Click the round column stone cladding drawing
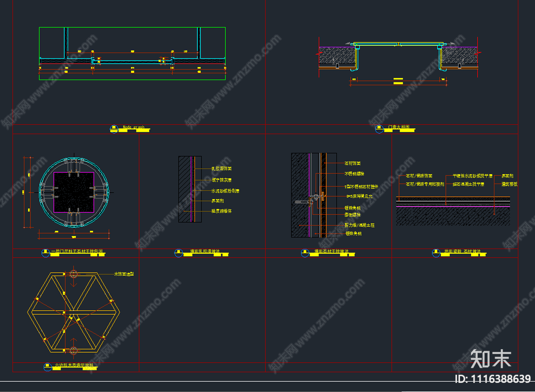 (74, 193)
